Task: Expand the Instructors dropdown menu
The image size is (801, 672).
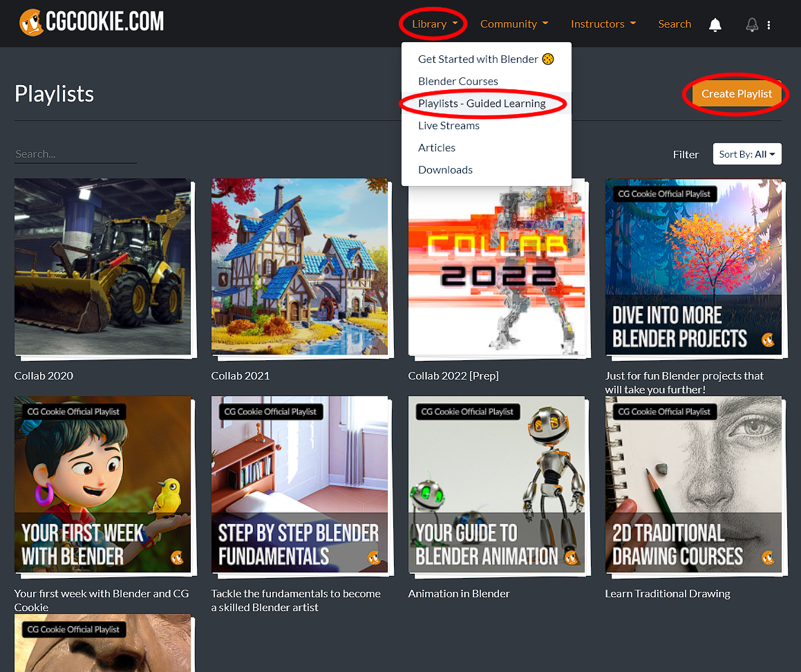Action: coord(603,24)
